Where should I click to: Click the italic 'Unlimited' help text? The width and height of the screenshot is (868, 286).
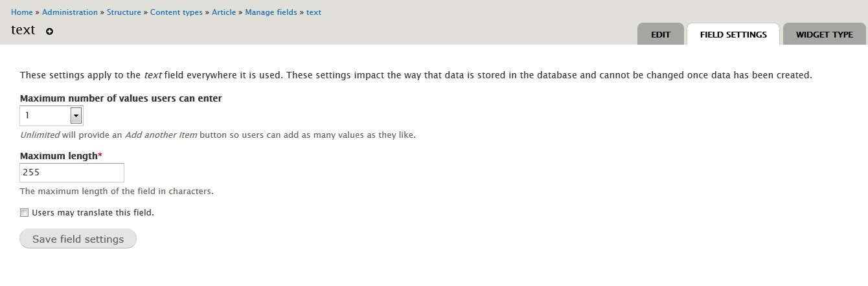tap(40, 135)
